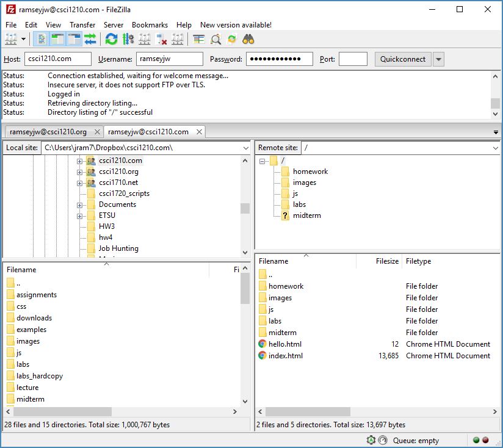This screenshot has height=448, width=503.
Task: Focus the Host input field
Action: pyautogui.click(x=58, y=59)
